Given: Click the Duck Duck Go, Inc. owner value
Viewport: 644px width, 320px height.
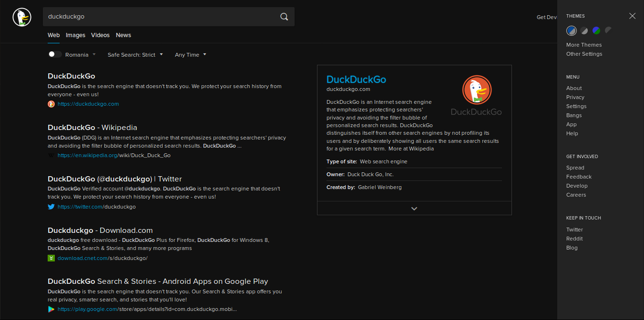Looking at the screenshot, I should pos(370,174).
